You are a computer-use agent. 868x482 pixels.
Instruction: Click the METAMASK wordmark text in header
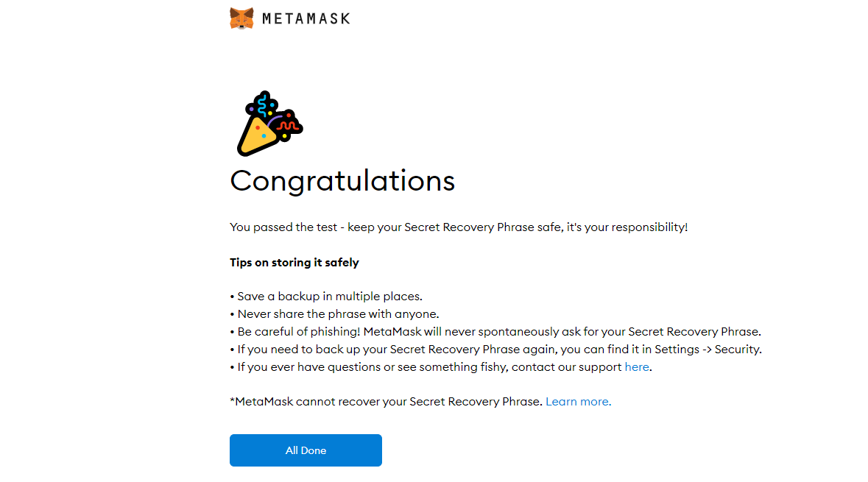coord(306,19)
